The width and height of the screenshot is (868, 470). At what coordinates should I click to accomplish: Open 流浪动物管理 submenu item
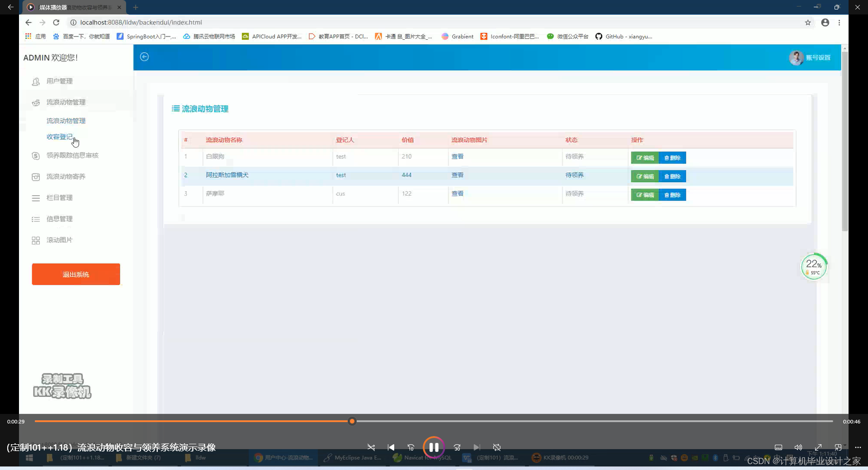tap(66, 121)
